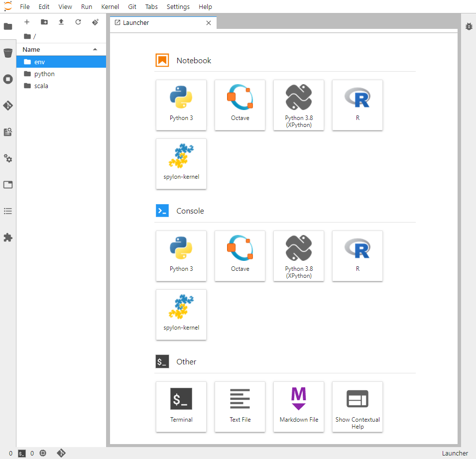Open the extension manager puzzle icon

(x=8, y=237)
